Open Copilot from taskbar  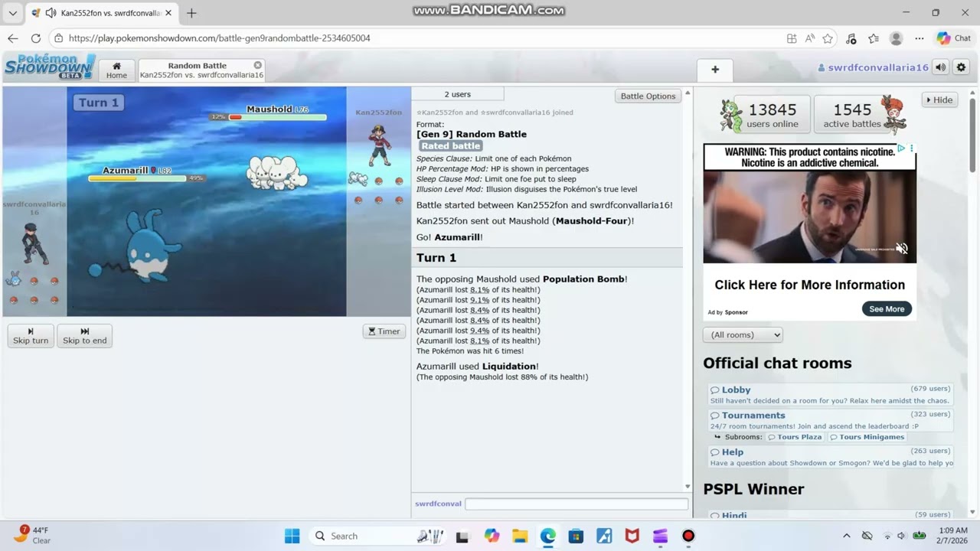[492, 536]
